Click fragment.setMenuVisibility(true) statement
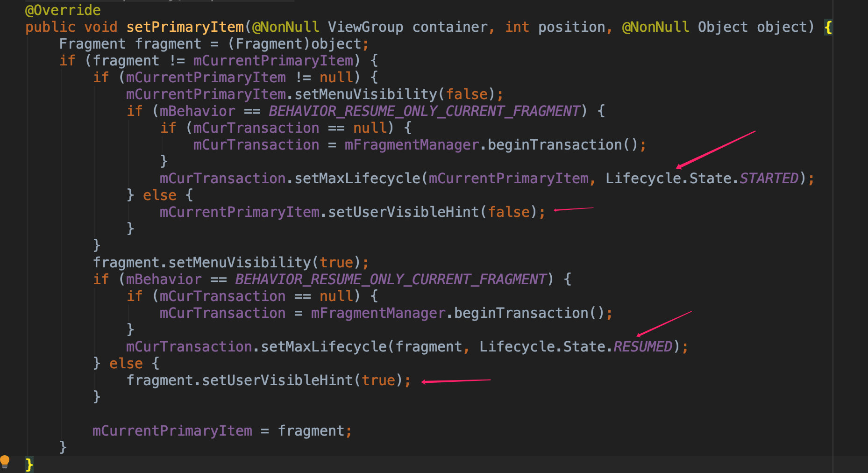 231,263
